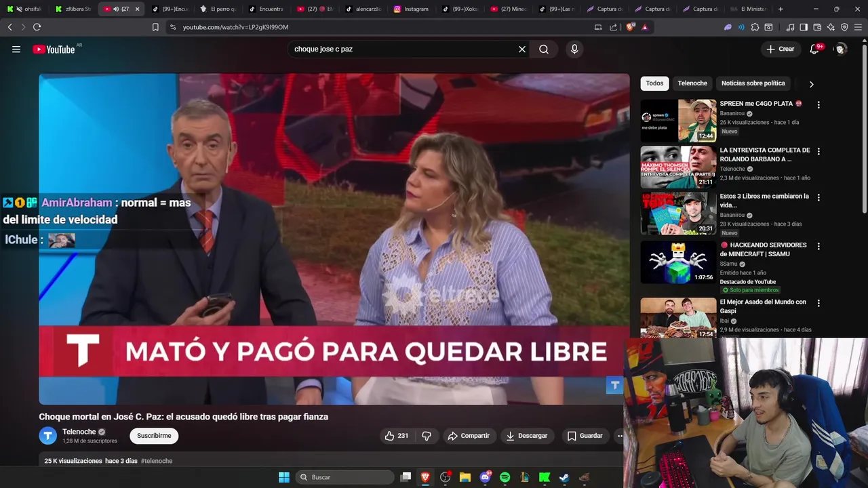Save the video with Guardar
Screen dimensions: 868x488
pos(585,436)
